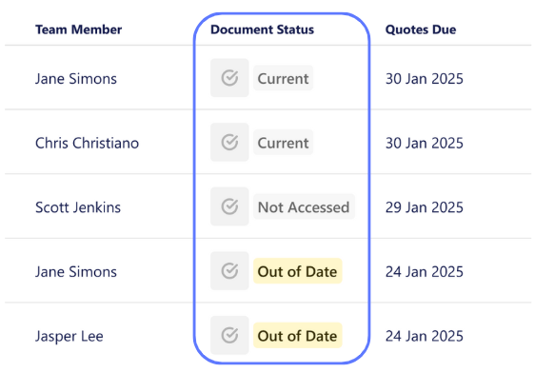This screenshot has height=392, width=535.
Task: Select the Not Accessed status badge
Action: coord(304,207)
